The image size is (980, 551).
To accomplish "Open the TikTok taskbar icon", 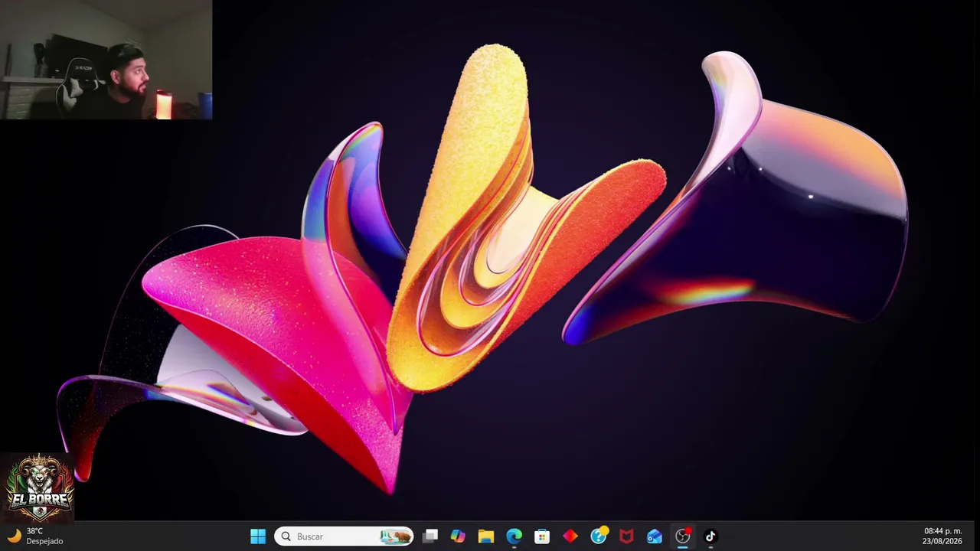I will pyautogui.click(x=710, y=536).
